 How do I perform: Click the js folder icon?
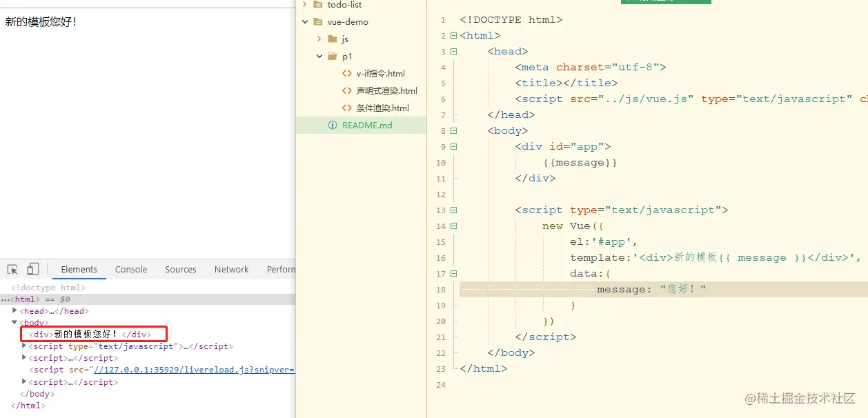(332, 39)
